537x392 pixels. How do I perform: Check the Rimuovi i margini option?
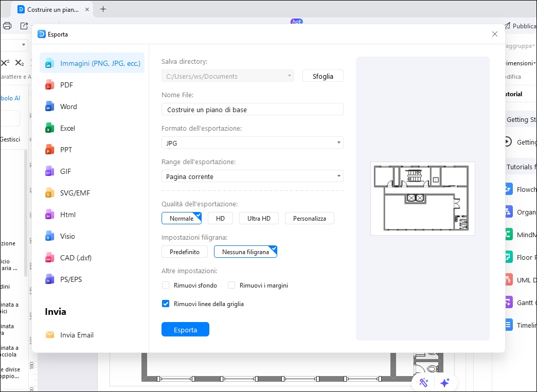pyautogui.click(x=231, y=285)
